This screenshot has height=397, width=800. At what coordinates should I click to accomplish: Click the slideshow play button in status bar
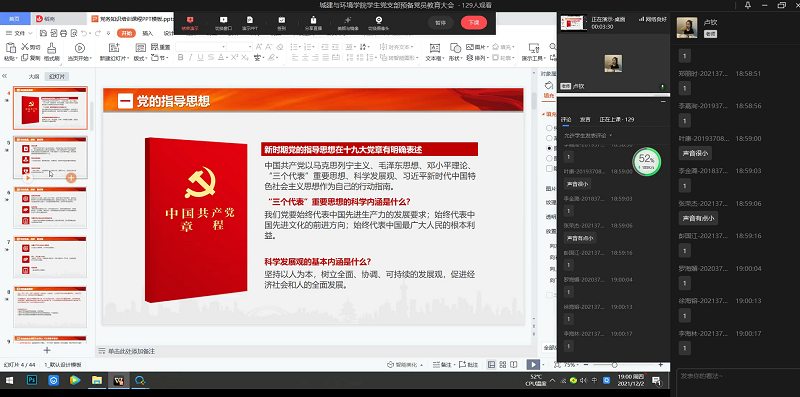tap(533, 364)
